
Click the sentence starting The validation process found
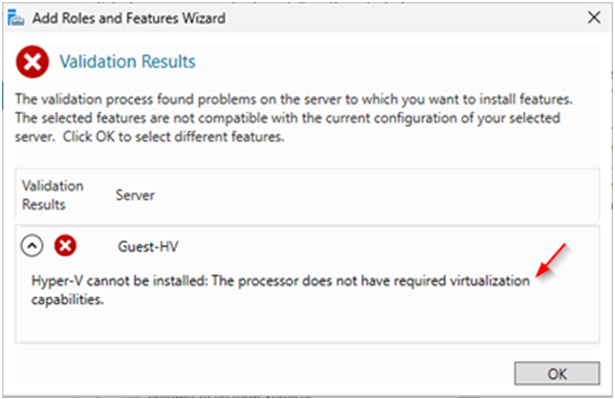(x=294, y=99)
